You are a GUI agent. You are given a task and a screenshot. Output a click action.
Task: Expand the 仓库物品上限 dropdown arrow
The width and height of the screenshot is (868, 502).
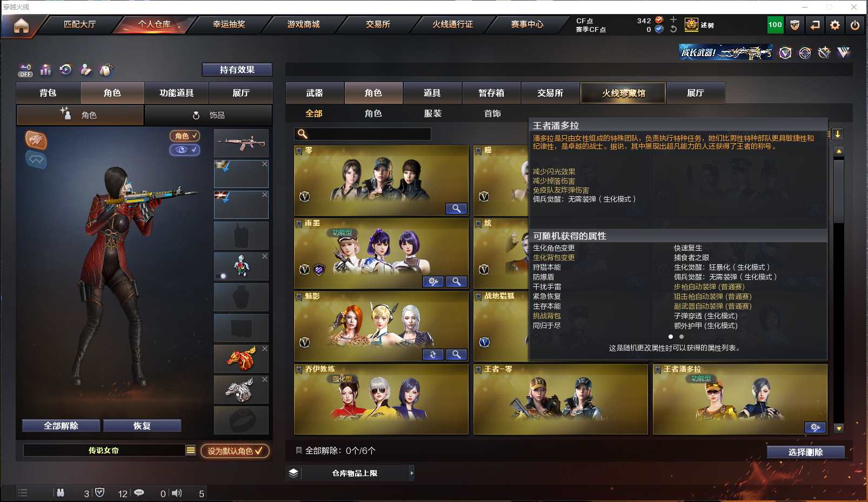click(x=412, y=473)
